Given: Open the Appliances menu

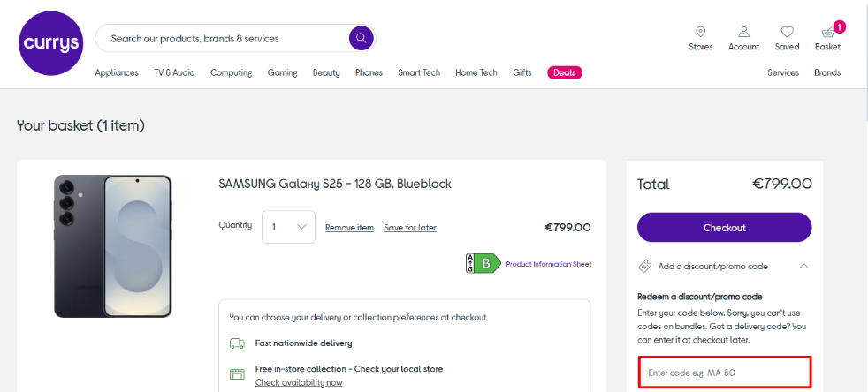Looking at the screenshot, I should point(117,72).
